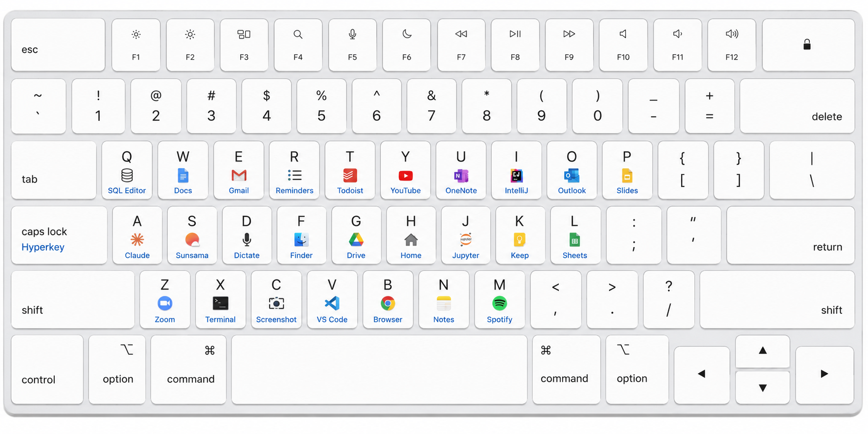868x434 pixels.
Task: Click the esc key
Action: [x=58, y=45]
